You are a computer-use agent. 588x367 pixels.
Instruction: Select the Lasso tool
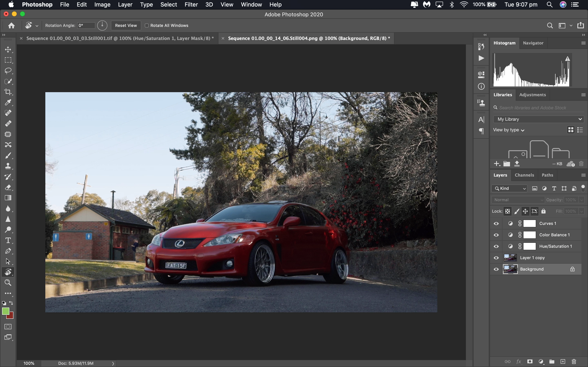tap(8, 71)
